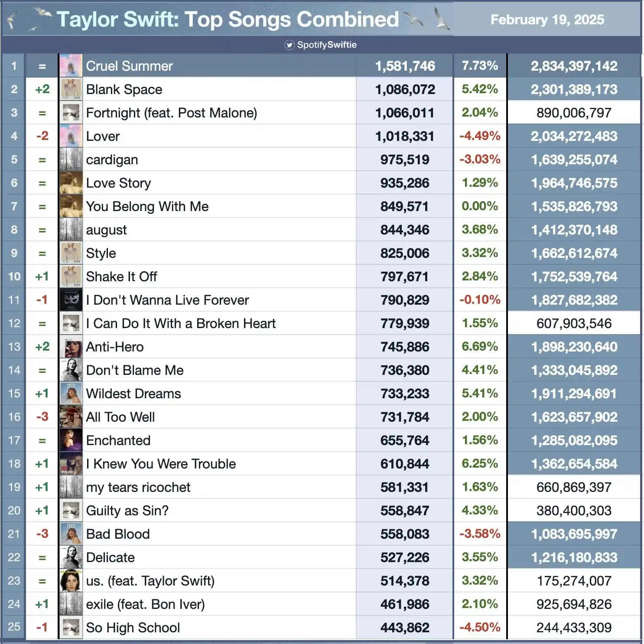This screenshot has width=644, height=644.
Task: Click the daily streams value 935,286
Action: (405, 183)
